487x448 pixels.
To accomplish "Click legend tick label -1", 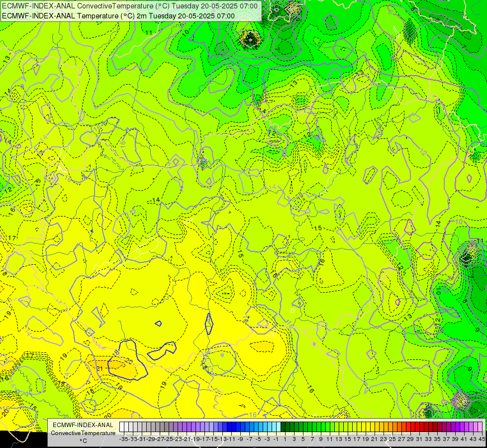I will click(276, 440).
